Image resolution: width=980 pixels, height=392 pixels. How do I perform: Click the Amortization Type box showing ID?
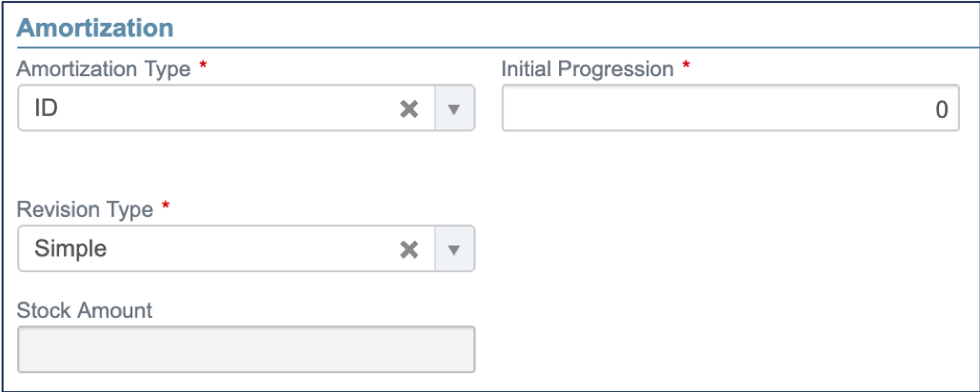210,109
